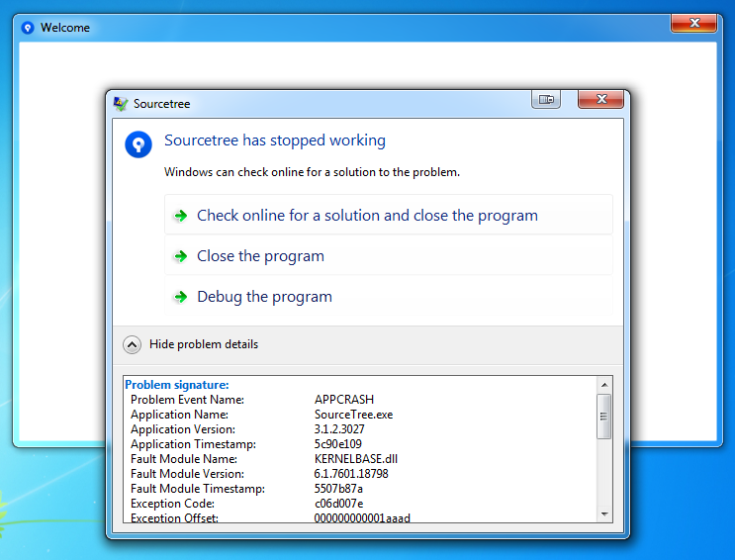The height and width of the screenshot is (560, 735).
Task: Collapse details with the Hide problem details chevron
Action: click(x=133, y=344)
